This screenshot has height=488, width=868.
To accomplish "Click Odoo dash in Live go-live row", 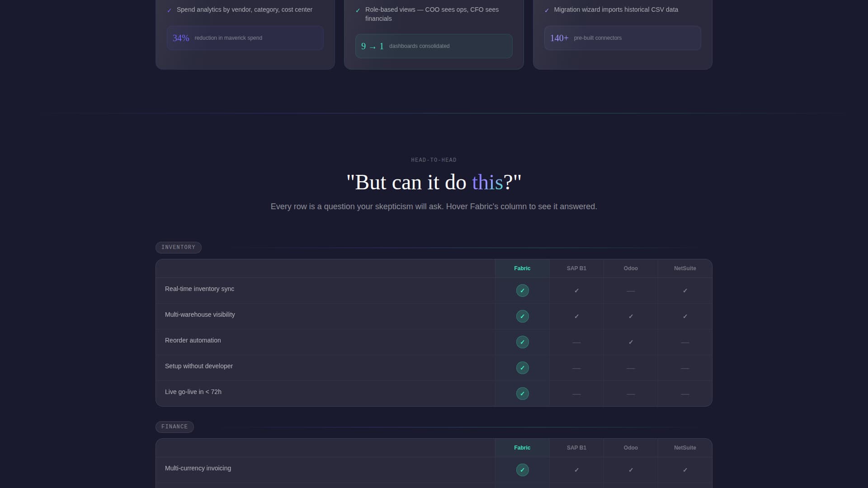I will pyautogui.click(x=631, y=394).
